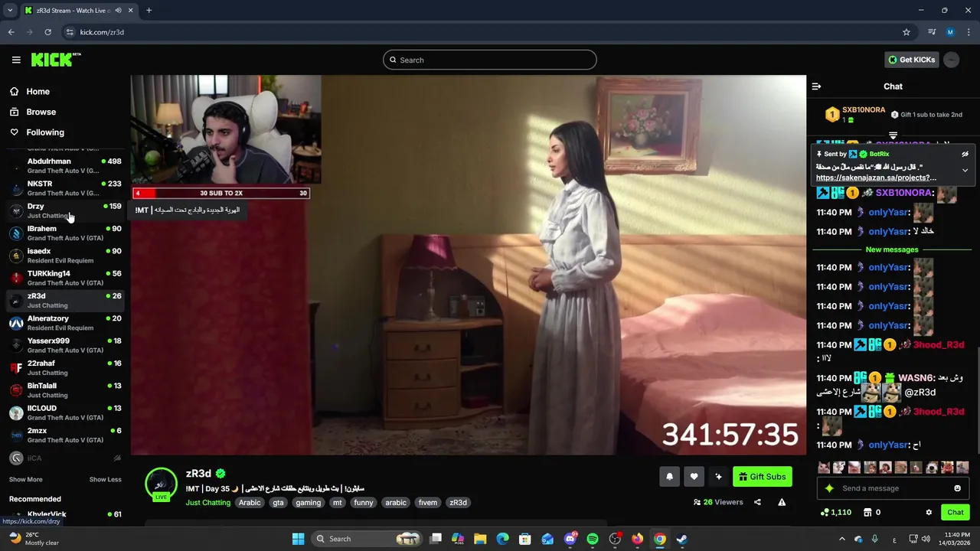
Task: Select the gaming tag
Action: [309, 503]
